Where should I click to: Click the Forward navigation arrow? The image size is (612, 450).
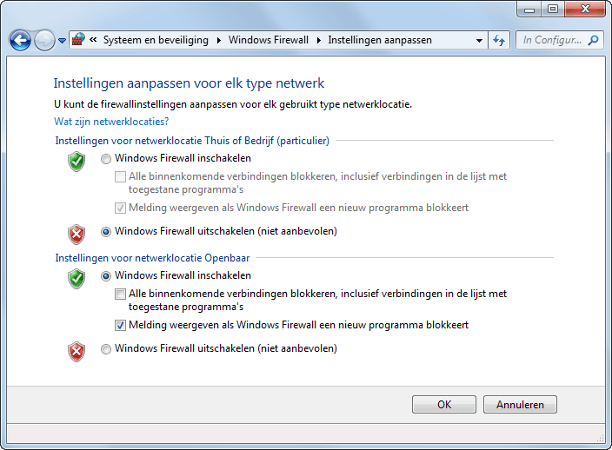click(45, 41)
